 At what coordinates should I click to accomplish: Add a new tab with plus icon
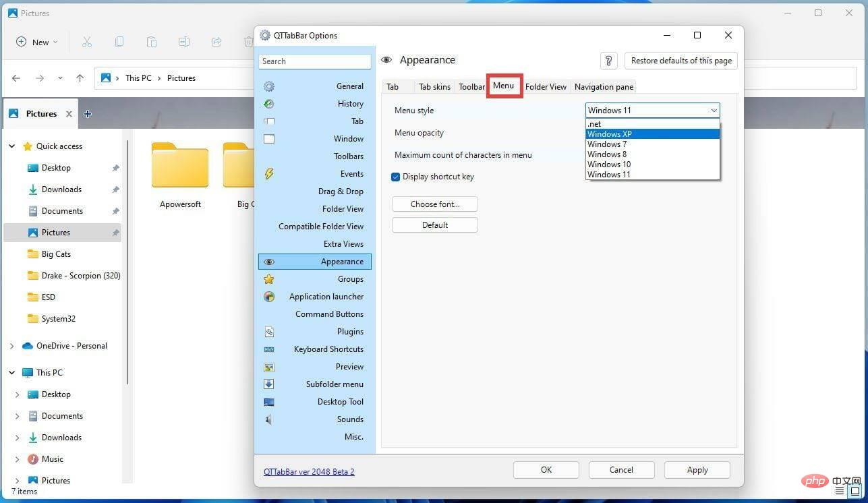(87, 114)
